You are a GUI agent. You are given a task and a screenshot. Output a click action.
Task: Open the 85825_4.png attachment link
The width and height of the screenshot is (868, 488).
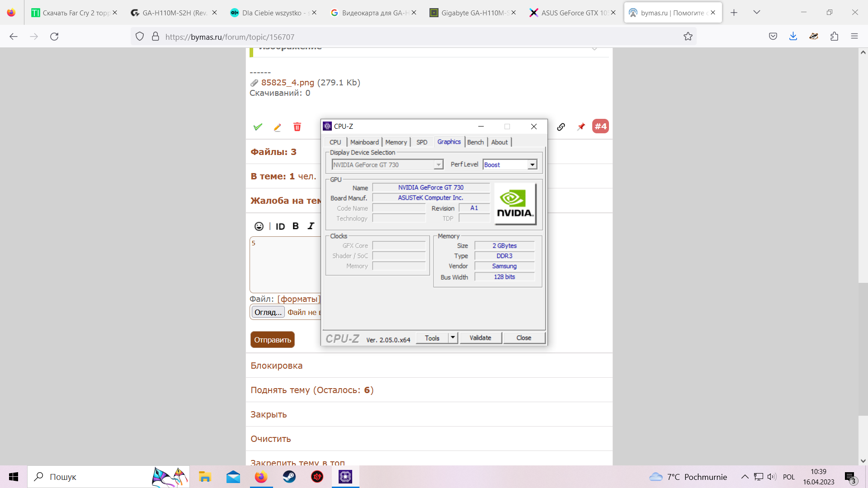[x=288, y=83]
